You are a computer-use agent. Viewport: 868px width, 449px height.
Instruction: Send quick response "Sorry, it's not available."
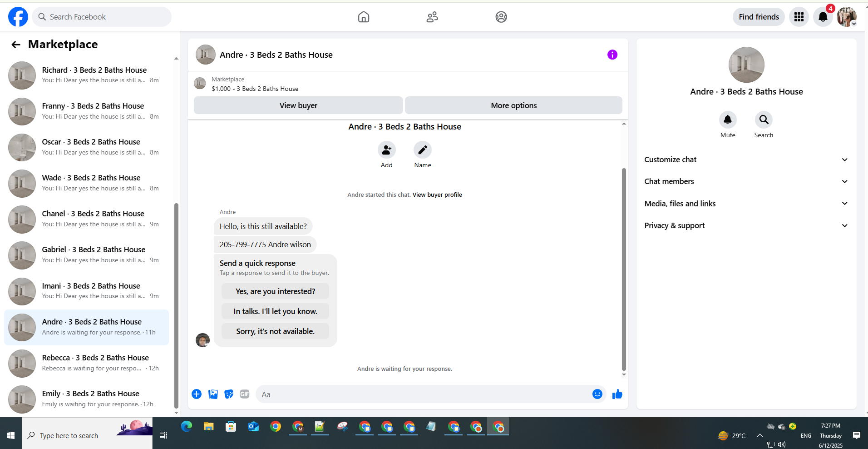coord(275,331)
